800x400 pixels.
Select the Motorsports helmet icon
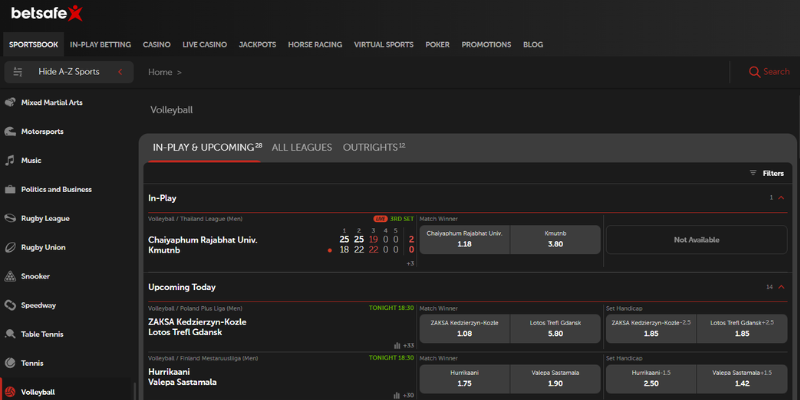10,132
